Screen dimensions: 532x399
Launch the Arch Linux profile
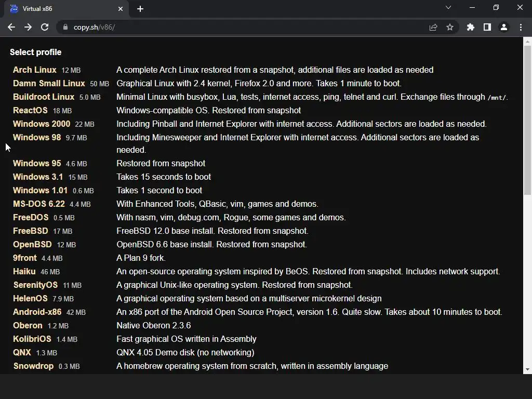coord(34,70)
